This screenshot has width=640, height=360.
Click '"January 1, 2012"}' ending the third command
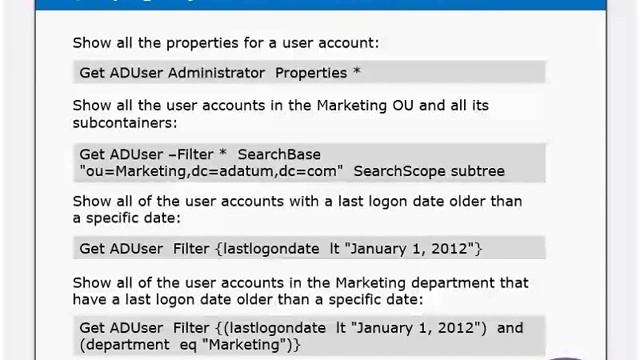pos(413,249)
